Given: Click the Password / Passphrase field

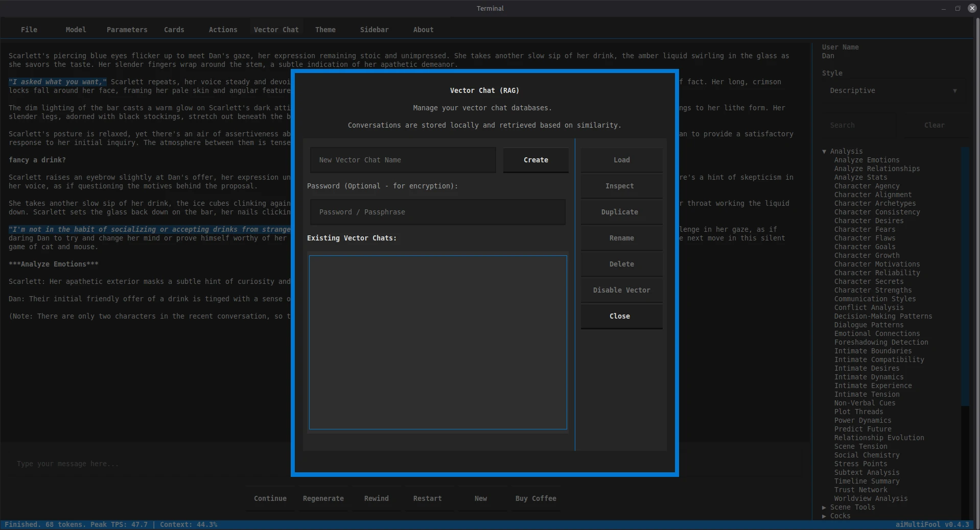Looking at the screenshot, I should [437, 212].
